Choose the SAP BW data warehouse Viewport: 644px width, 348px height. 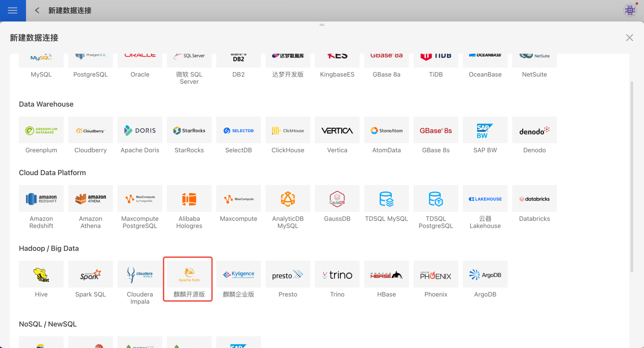(x=485, y=130)
